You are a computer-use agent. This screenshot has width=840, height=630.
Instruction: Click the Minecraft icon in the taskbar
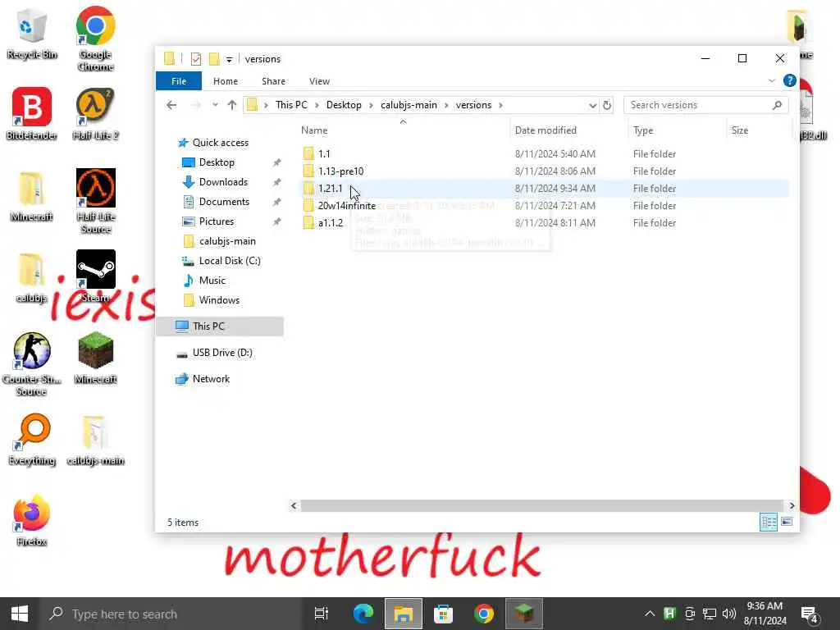524,614
